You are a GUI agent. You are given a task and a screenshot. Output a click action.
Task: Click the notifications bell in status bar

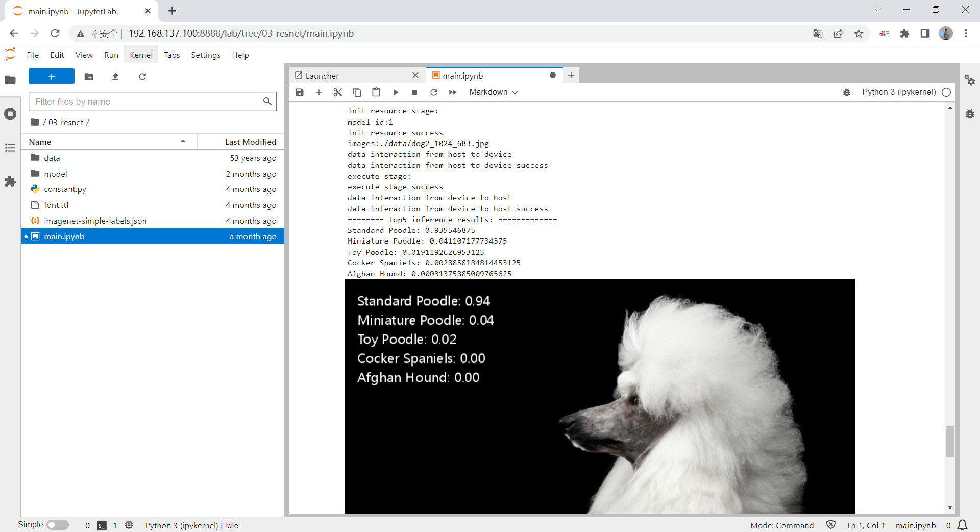click(963, 525)
